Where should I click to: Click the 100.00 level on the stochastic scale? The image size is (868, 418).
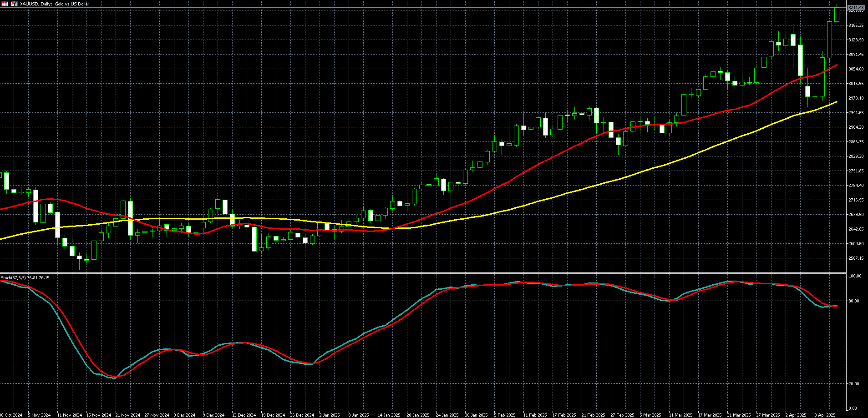pos(855,276)
